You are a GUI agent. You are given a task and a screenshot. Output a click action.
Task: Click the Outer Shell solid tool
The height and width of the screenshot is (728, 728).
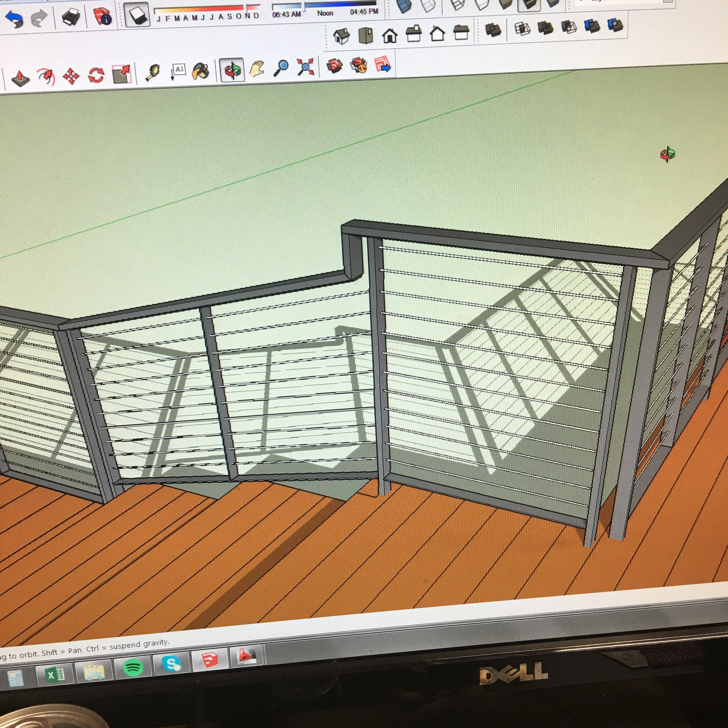tap(493, 30)
